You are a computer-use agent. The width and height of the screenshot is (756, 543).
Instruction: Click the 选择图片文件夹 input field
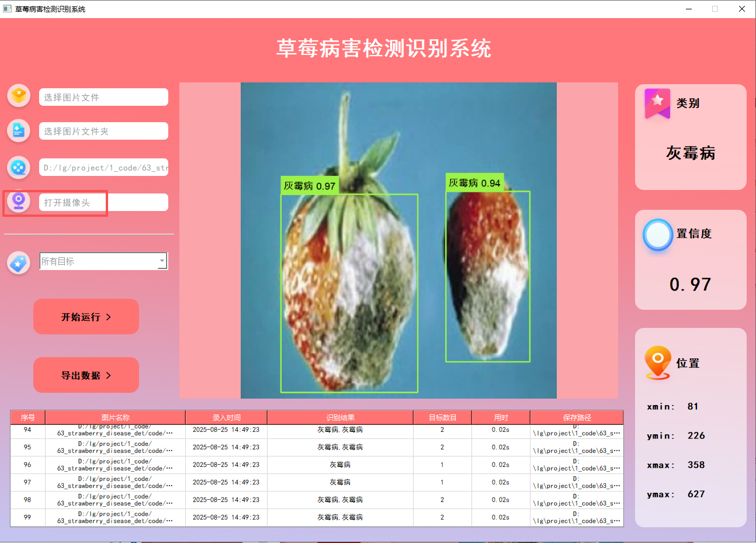coord(103,131)
